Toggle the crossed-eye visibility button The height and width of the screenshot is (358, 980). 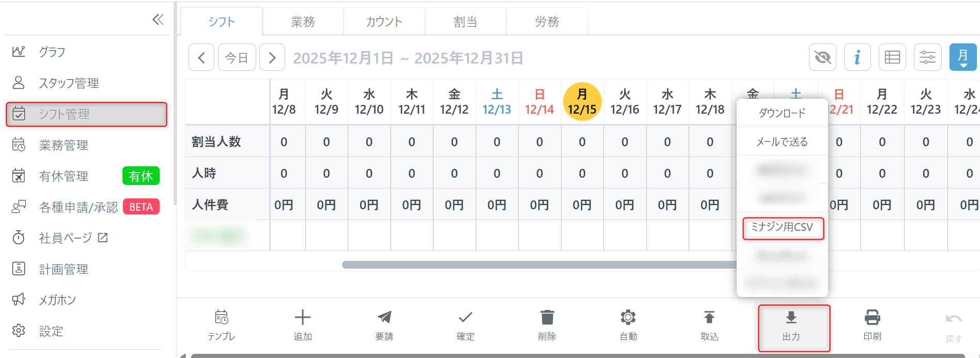coord(822,57)
